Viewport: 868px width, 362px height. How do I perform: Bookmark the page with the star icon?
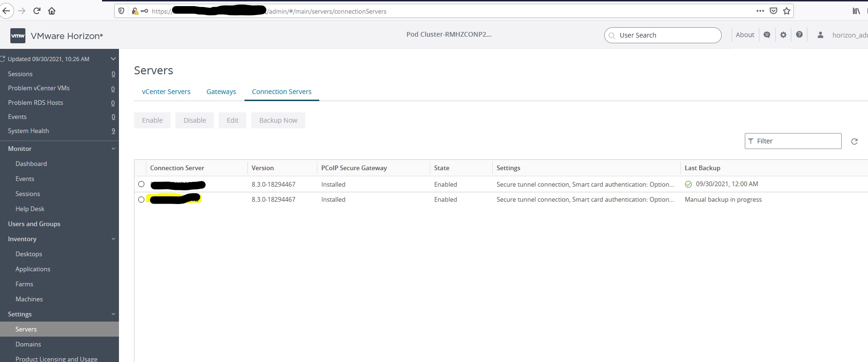[x=787, y=11]
